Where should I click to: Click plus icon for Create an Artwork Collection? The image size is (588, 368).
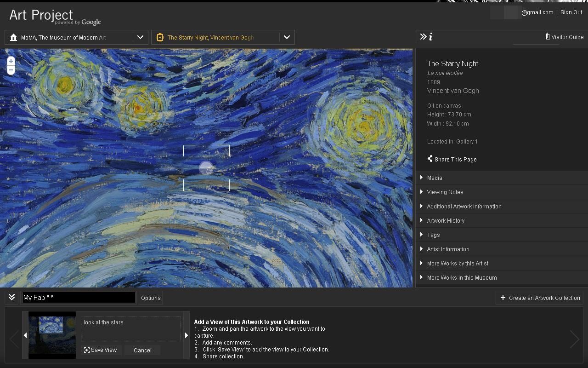coord(503,298)
